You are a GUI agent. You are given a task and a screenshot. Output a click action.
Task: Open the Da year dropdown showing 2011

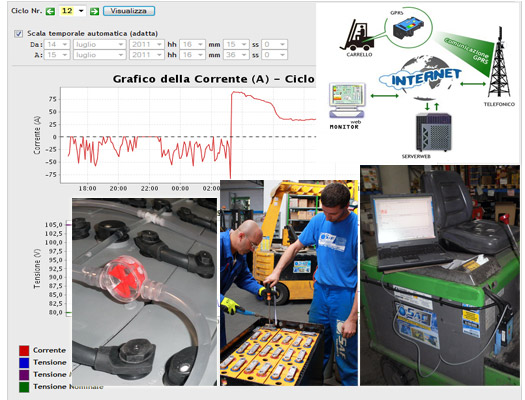(146, 45)
